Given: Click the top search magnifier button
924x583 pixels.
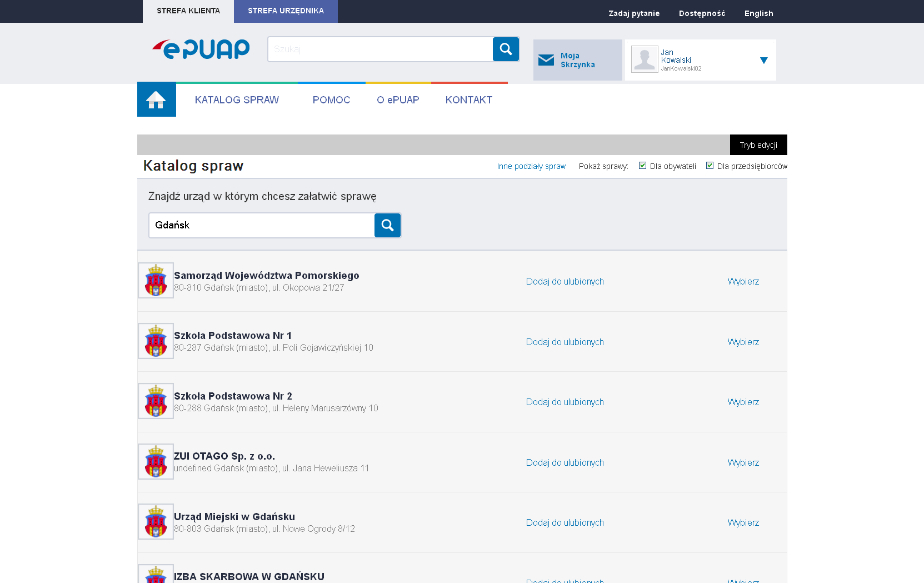Looking at the screenshot, I should (506, 49).
